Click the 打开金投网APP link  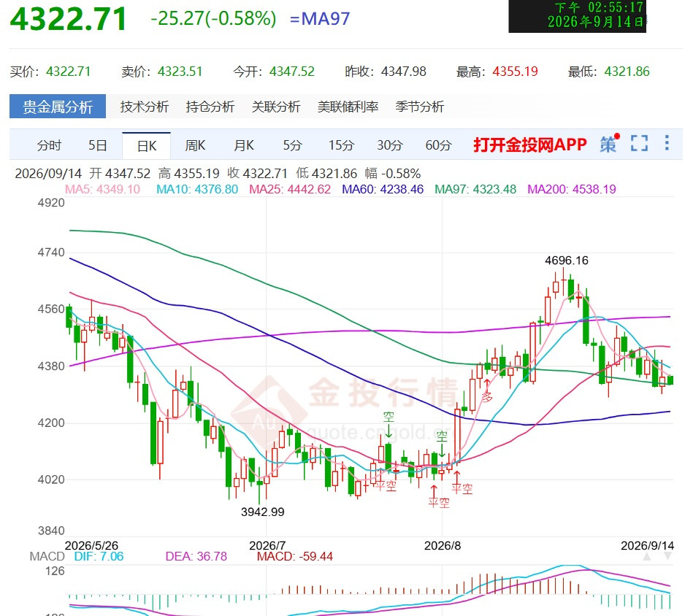point(530,145)
